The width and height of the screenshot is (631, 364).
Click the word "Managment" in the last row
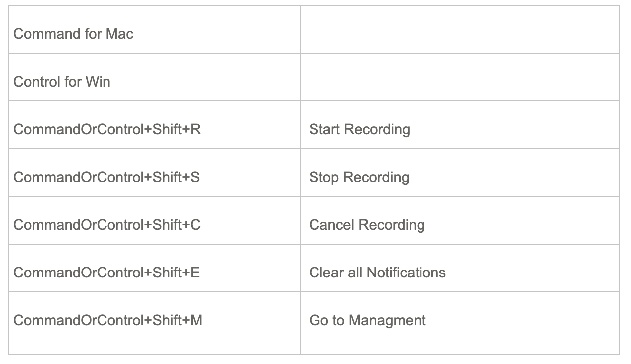(x=387, y=320)
